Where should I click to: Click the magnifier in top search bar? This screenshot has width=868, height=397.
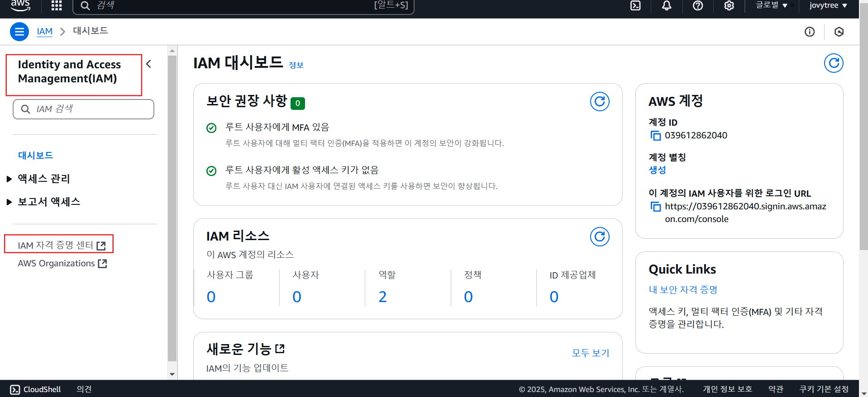tap(85, 5)
